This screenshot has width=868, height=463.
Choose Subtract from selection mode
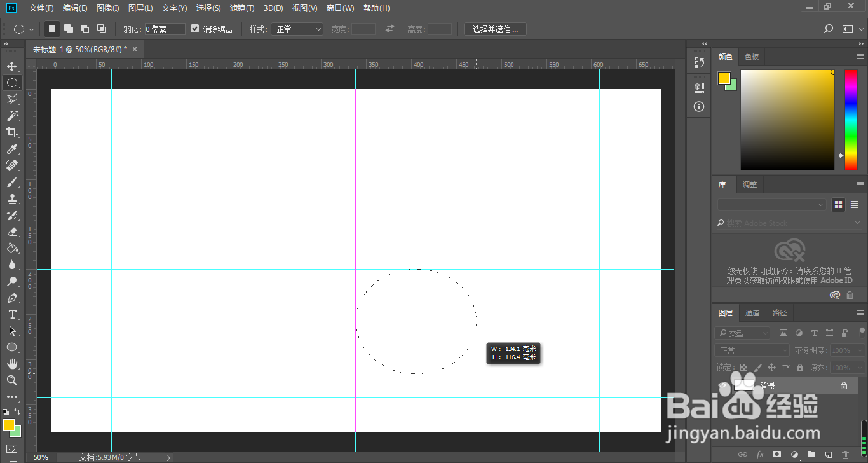coord(85,29)
